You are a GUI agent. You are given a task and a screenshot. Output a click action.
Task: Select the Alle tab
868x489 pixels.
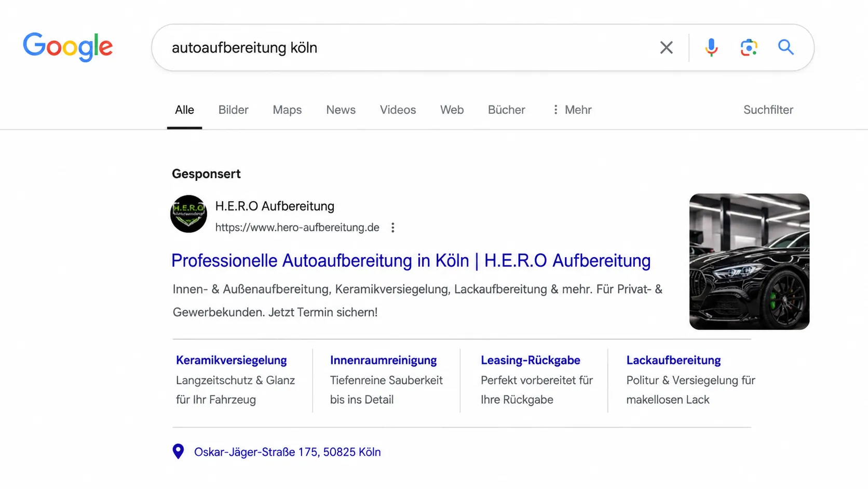tap(184, 110)
